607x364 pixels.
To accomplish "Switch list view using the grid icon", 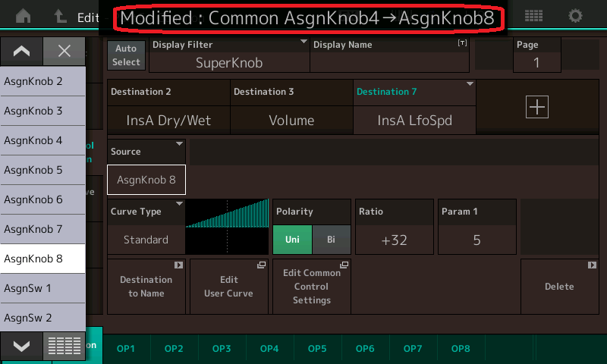I will pyautogui.click(x=64, y=346).
